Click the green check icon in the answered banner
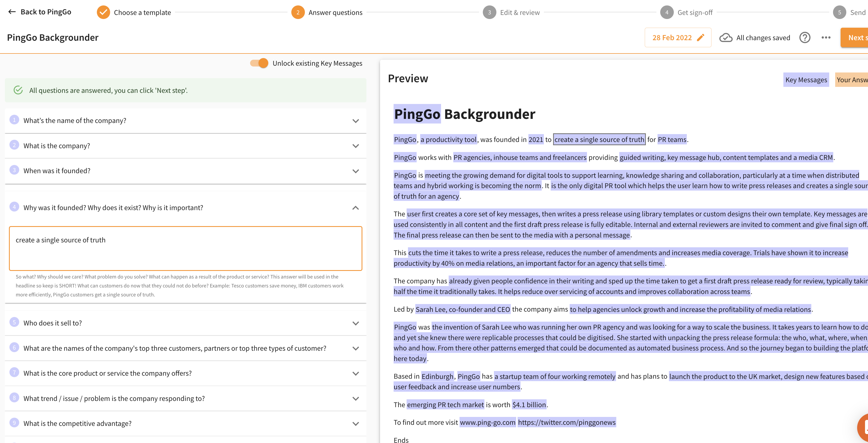The image size is (868, 443). point(18,90)
